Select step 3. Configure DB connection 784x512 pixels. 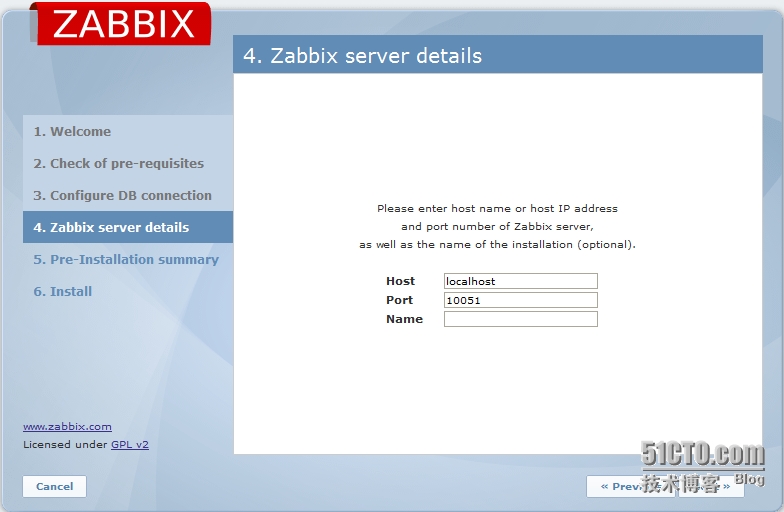122,196
